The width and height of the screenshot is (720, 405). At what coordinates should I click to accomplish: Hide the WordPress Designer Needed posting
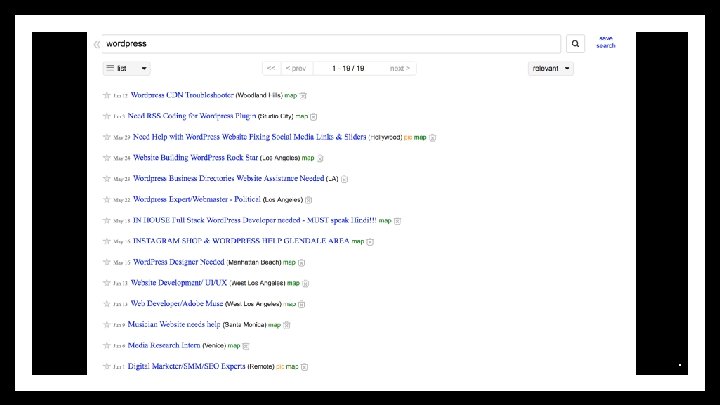pos(301,263)
